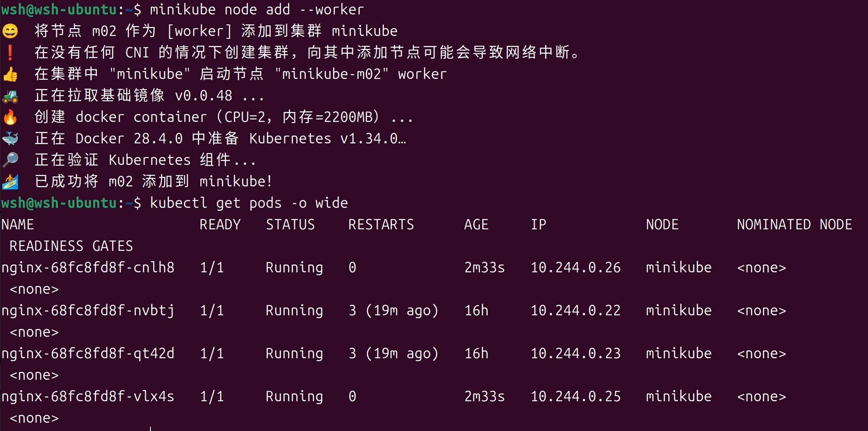Click IP address 10.244.0.26
Image resolution: width=868 pixels, height=431 pixels.
coord(576,267)
